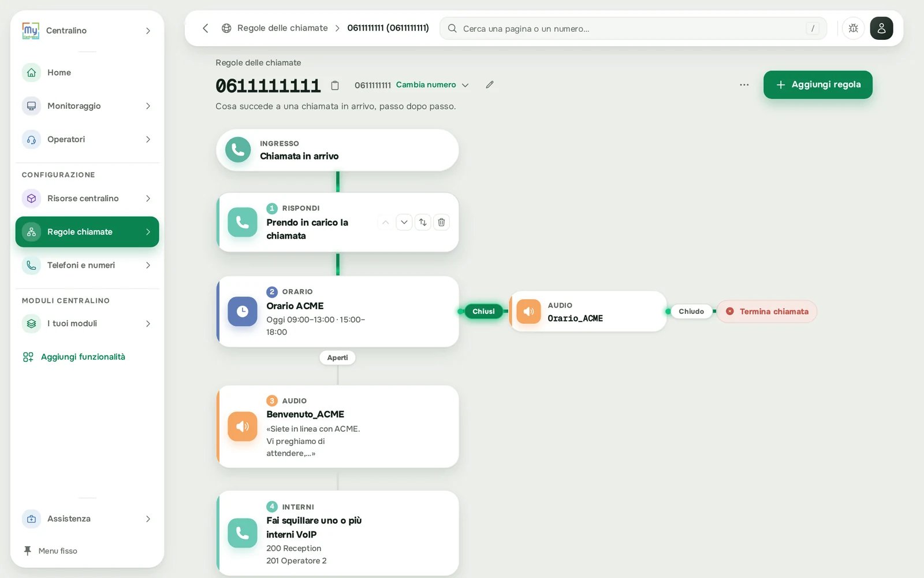Open the three-dots more options menu
The width and height of the screenshot is (924, 578).
coord(744,85)
